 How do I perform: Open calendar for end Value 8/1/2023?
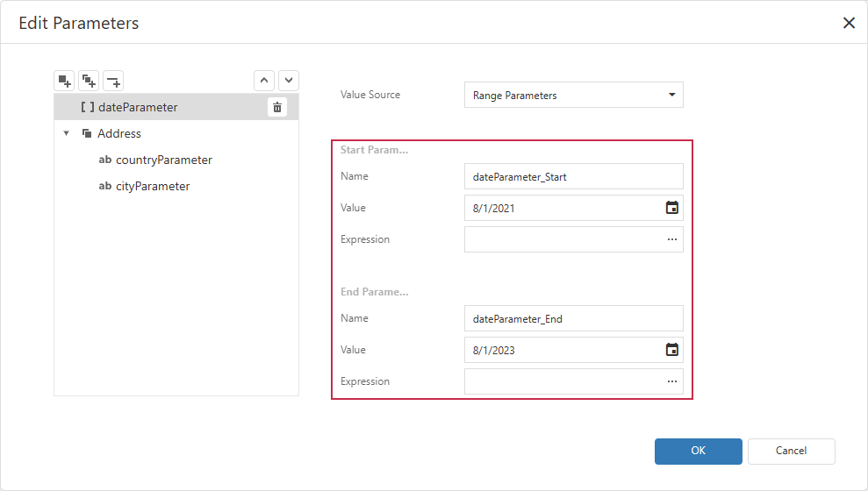[x=671, y=350]
